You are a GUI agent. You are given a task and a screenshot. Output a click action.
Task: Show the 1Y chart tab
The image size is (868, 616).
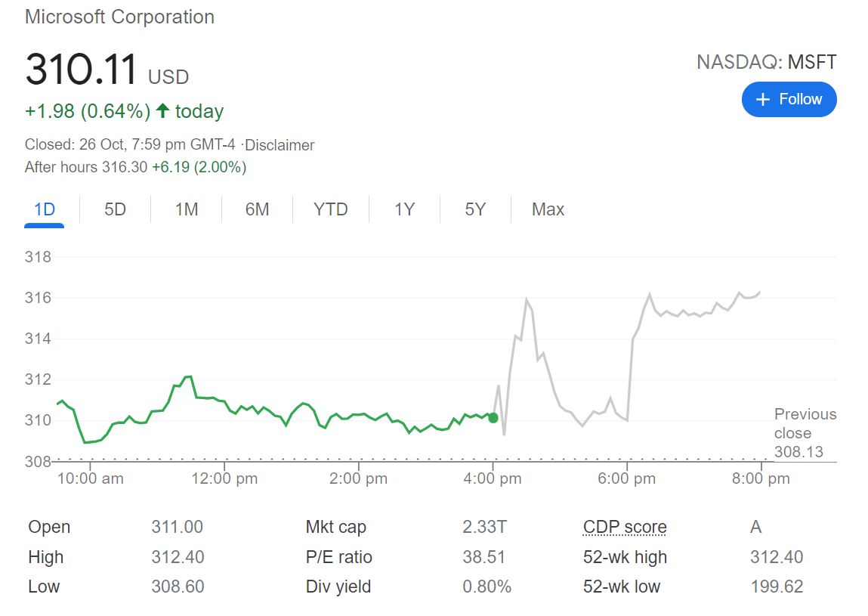pyautogui.click(x=405, y=209)
